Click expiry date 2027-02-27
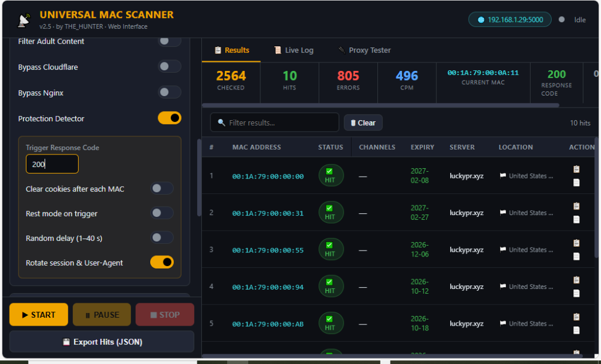The width and height of the screenshot is (601, 364). click(x=419, y=212)
